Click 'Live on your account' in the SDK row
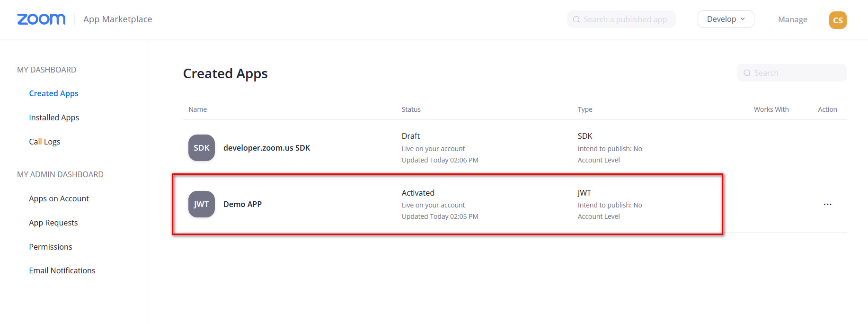The height and width of the screenshot is (324, 868). coord(433,149)
